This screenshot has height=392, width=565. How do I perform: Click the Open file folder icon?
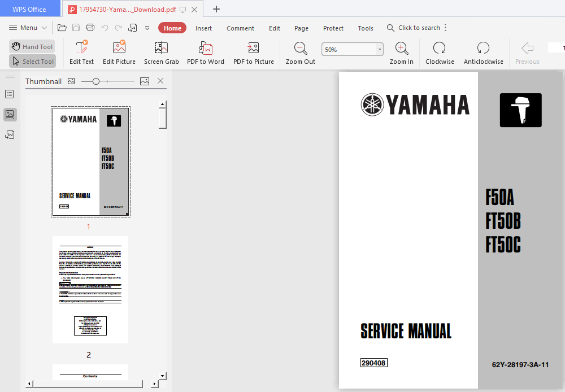coord(62,28)
